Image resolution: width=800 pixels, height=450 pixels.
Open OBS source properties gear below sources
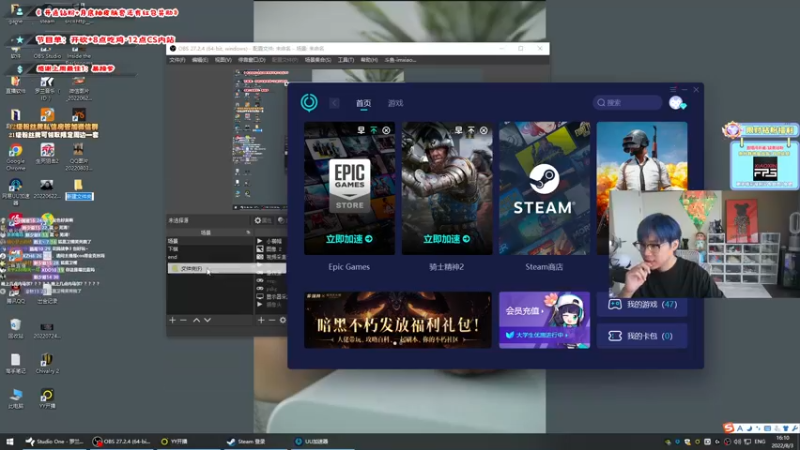point(283,320)
